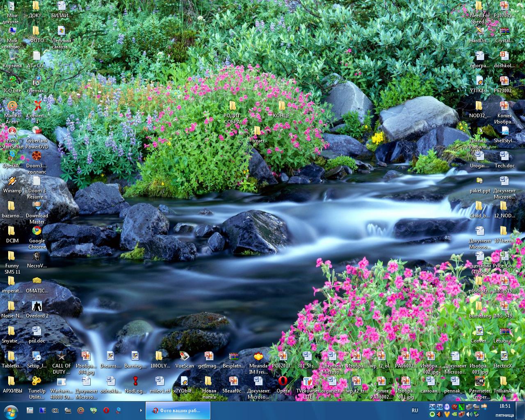Image resolution: width=525 pixels, height=420 pixels.
Task: Select the milev1.rtf document
Action: (160, 385)
